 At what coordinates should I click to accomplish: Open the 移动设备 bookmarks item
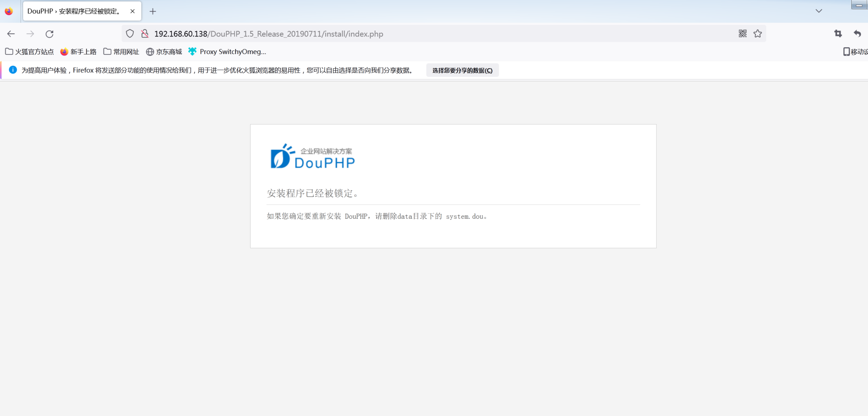click(x=855, y=51)
